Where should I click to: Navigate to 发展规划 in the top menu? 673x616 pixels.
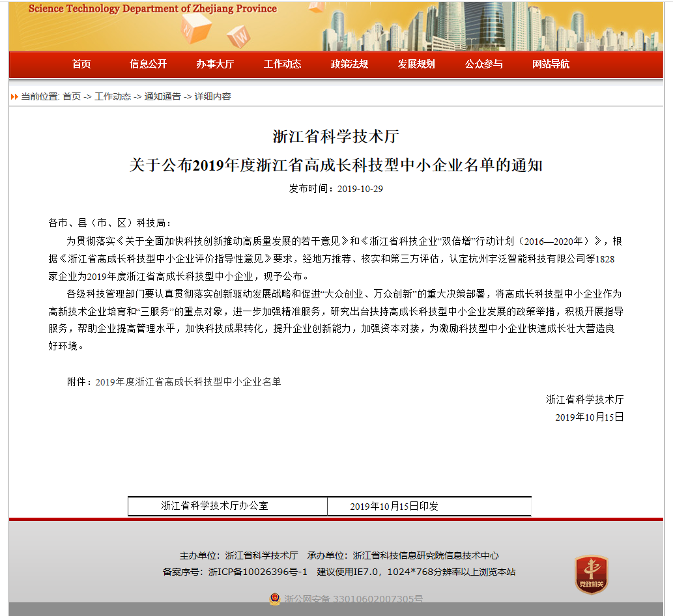416,64
